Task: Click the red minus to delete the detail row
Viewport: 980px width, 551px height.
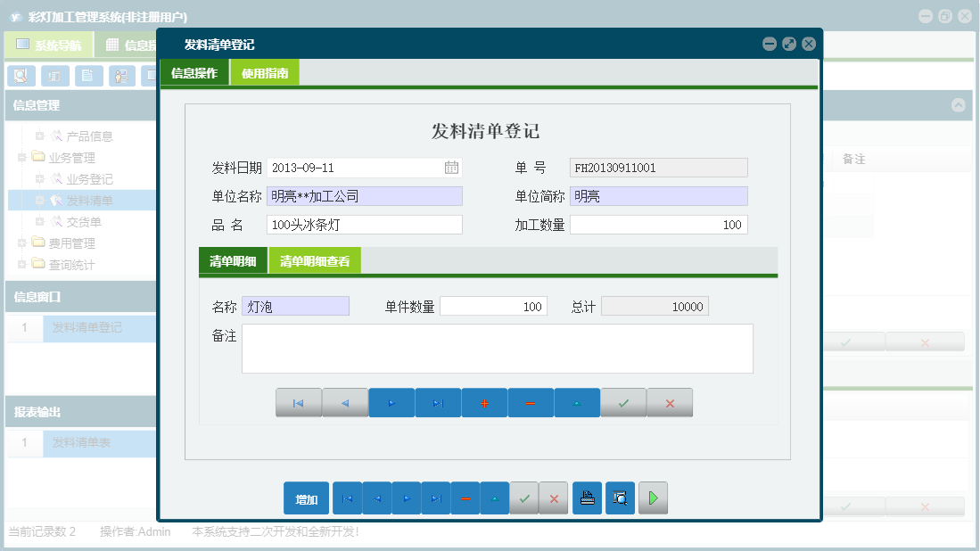Action: coord(531,402)
